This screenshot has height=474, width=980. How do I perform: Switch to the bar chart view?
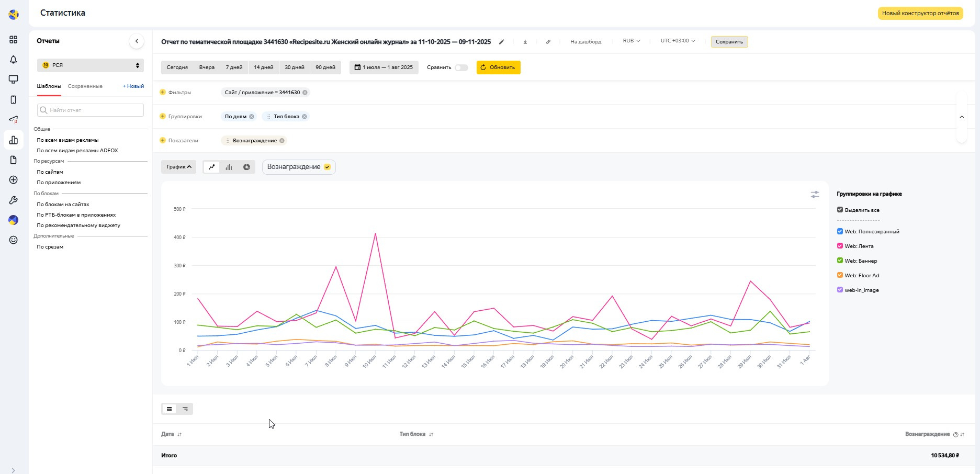point(229,167)
